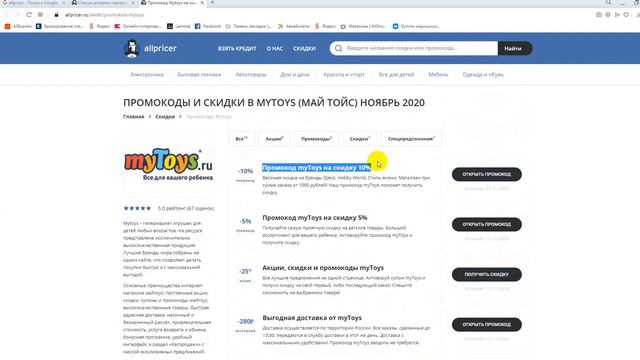
Task: Select the Все filter tab
Action: click(241, 139)
